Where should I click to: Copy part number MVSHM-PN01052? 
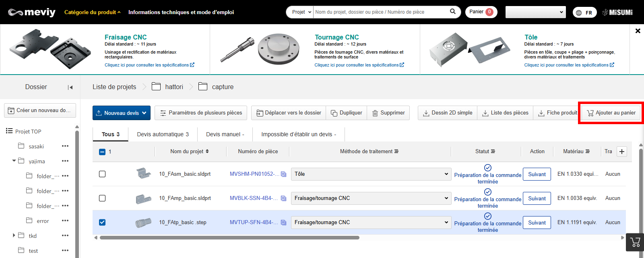click(283, 174)
